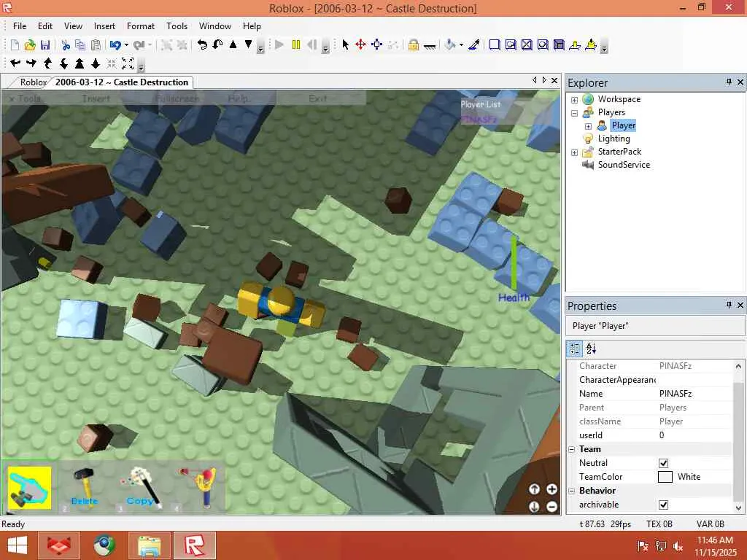Click the Run play arrow icon
Image resolution: width=747 pixels, height=560 pixels.
click(279, 44)
